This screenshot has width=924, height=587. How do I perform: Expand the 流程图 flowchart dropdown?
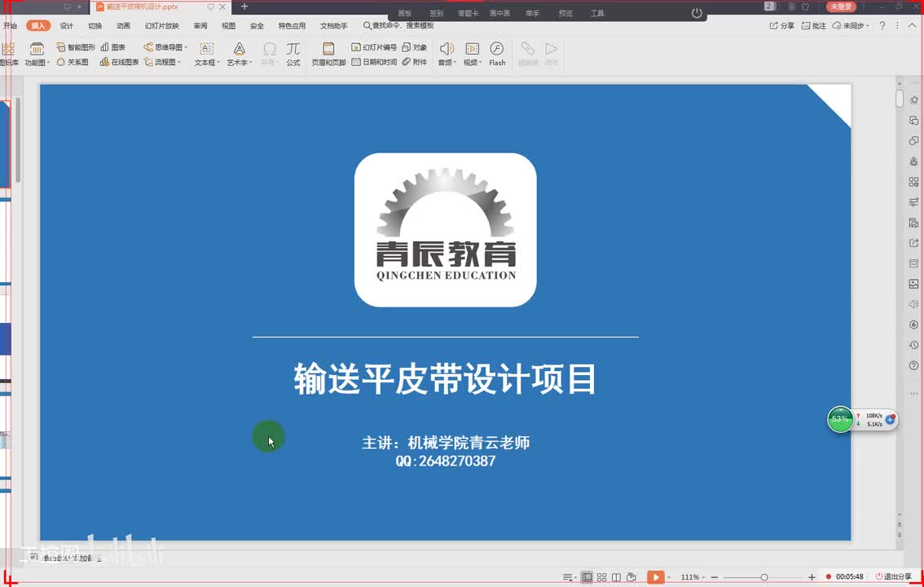coord(179,62)
